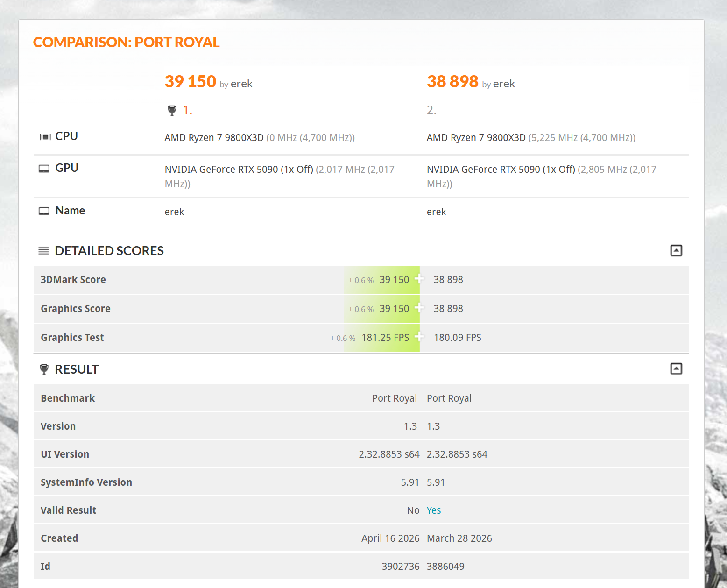Collapse the Detailed Scores section
Viewport: 727px width, 588px height.
pos(676,251)
